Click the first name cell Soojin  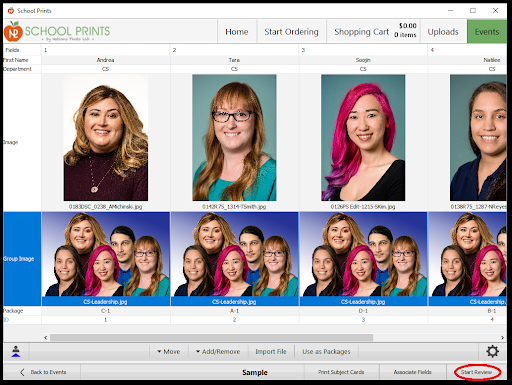(x=363, y=60)
